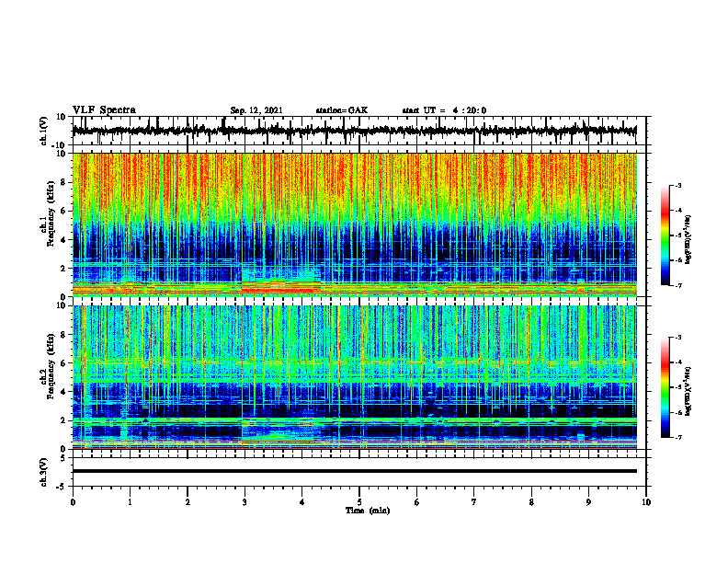Click the 'ch.1(V)' waveform axis label
Screen dimensions: 728x563
pyautogui.click(x=44, y=131)
